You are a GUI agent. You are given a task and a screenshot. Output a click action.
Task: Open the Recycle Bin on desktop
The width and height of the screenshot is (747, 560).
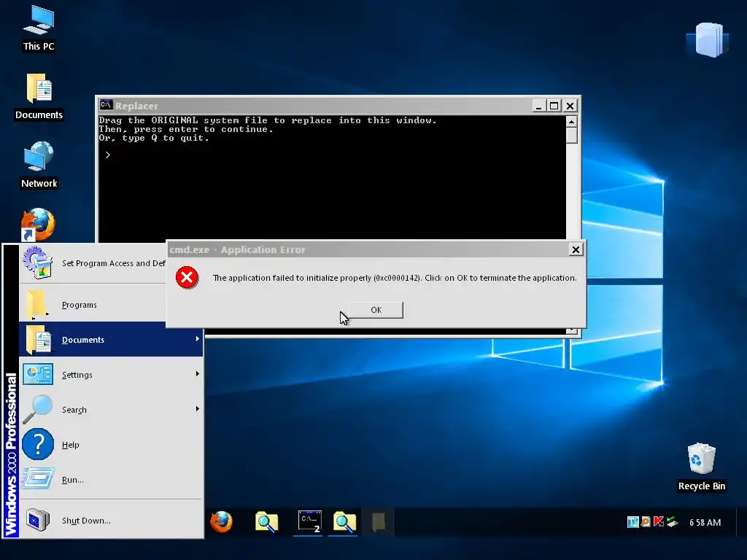pos(701,467)
